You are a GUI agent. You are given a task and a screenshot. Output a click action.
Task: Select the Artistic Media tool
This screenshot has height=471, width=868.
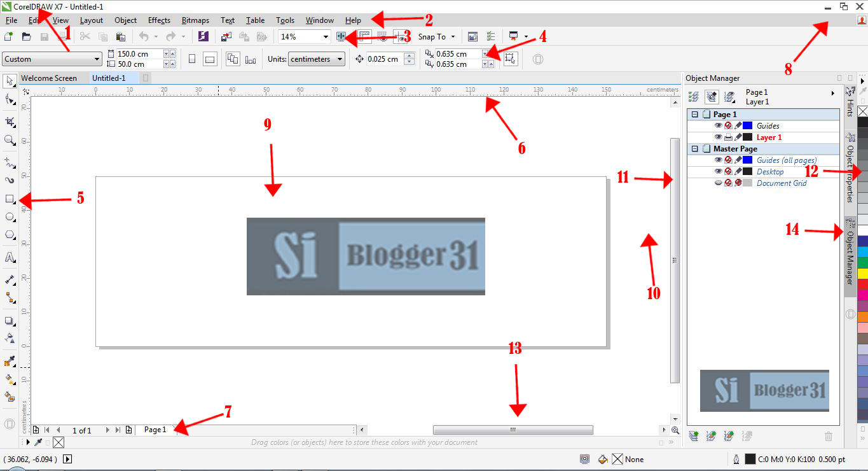point(10,180)
